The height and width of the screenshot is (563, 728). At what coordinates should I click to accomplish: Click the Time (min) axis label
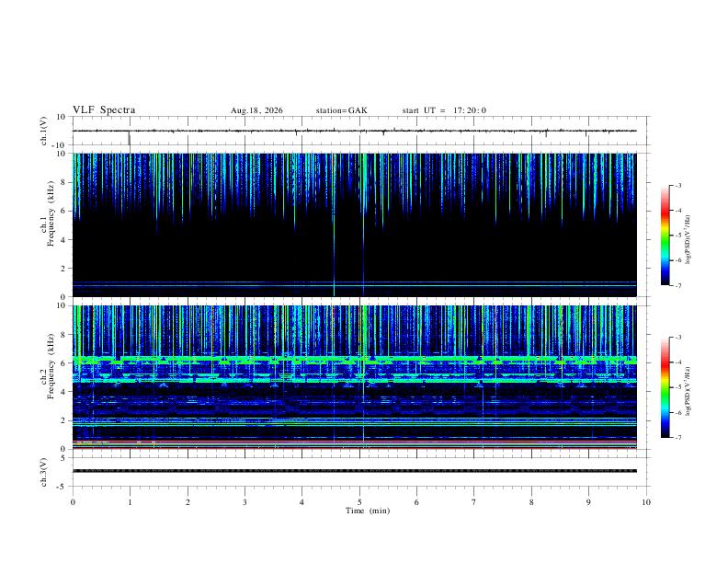368,511
